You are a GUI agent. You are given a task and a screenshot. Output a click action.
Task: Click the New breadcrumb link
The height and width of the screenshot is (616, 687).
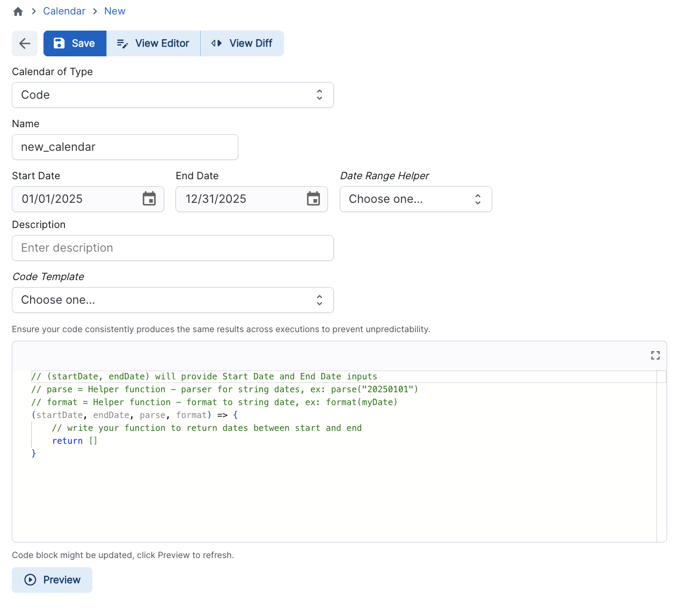[114, 11]
